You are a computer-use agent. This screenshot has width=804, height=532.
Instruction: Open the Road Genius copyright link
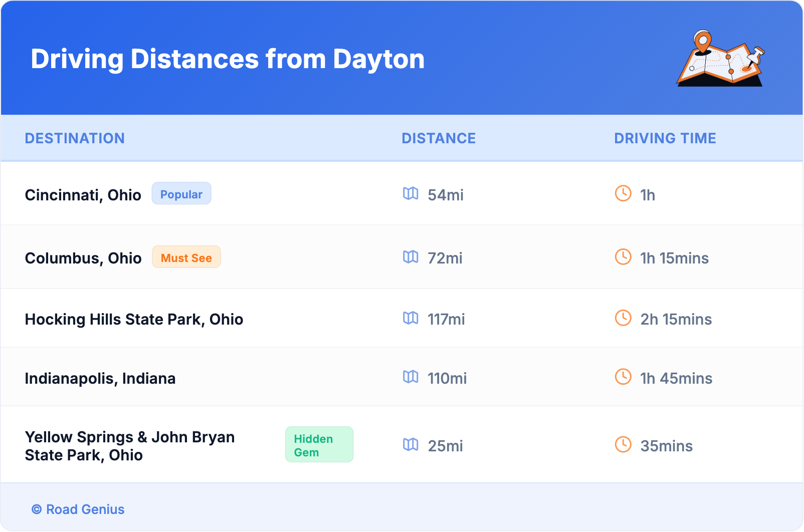[78, 509]
